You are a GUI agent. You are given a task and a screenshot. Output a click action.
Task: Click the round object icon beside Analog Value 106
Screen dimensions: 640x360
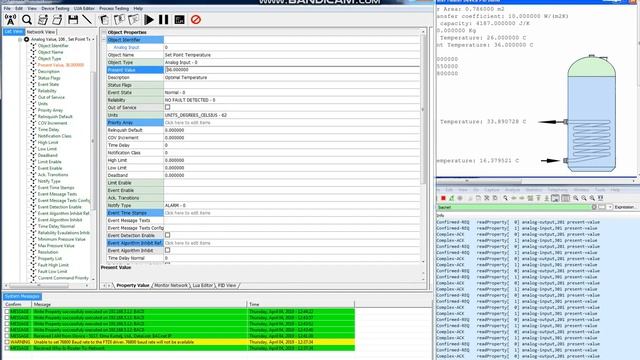click(x=27, y=39)
